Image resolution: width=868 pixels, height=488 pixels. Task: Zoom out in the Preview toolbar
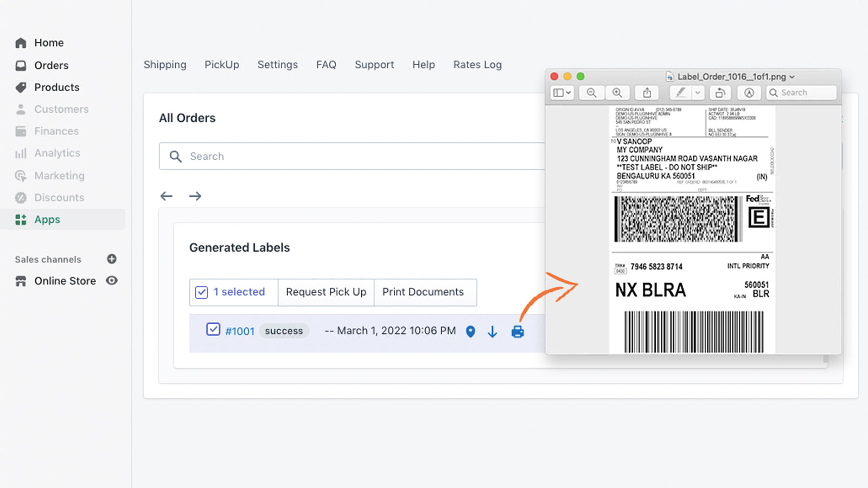coord(591,93)
